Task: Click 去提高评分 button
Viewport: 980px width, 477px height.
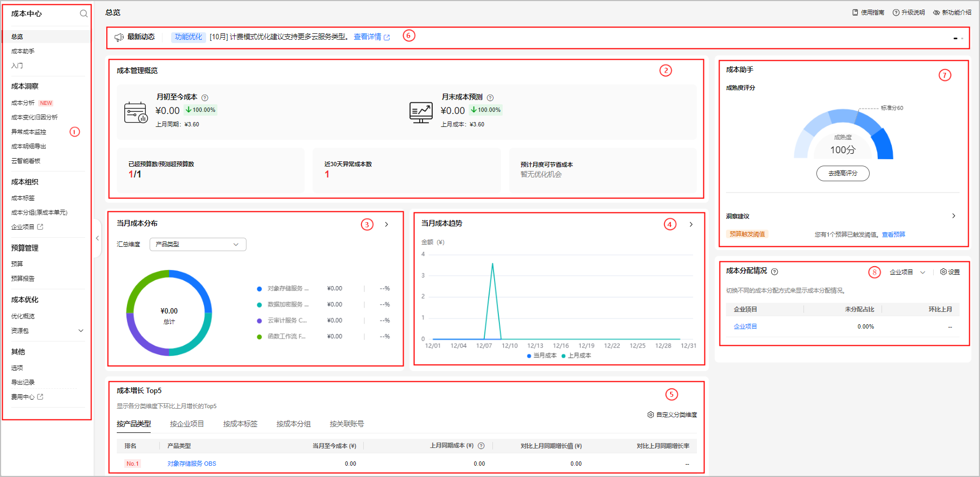Action: click(842, 173)
